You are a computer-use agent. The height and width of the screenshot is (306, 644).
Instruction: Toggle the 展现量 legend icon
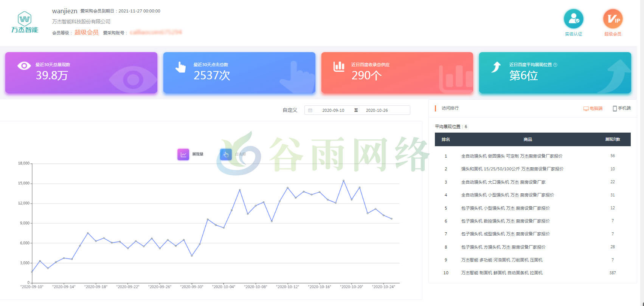click(183, 155)
